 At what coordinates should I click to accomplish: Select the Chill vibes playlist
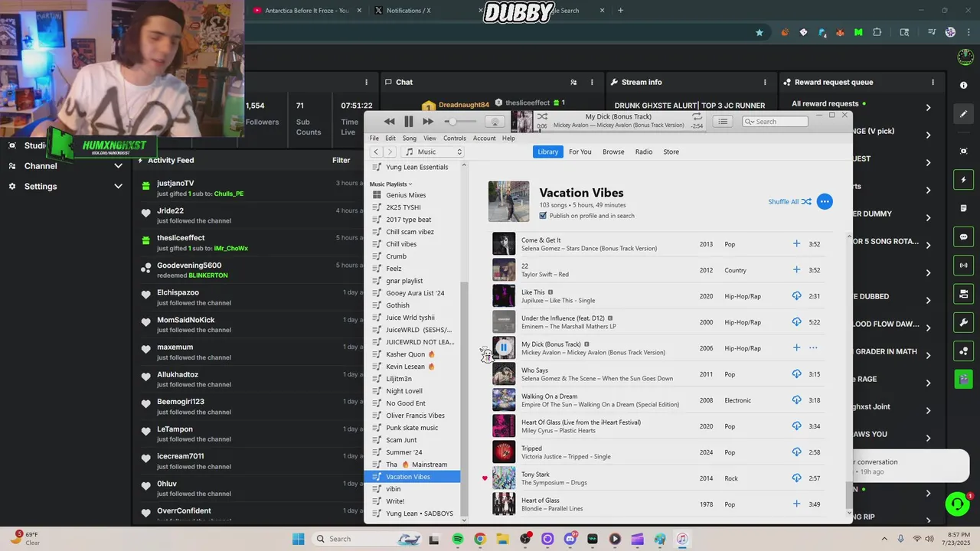pyautogui.click(x=401, y=244)
